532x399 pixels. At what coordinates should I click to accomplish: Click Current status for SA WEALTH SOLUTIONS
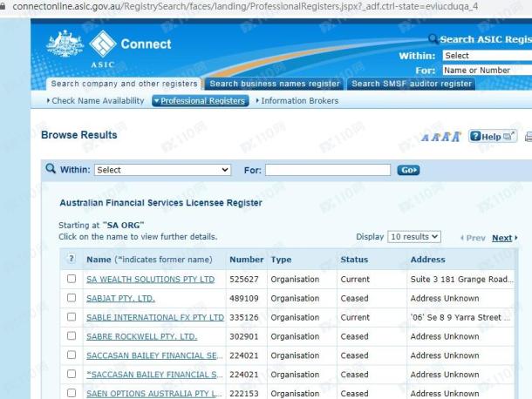coord(355,280)
